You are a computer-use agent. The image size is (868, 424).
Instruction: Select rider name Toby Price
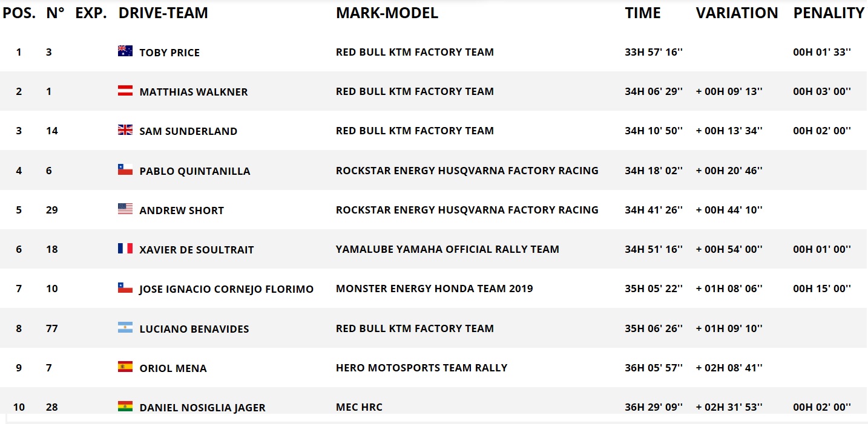click(169, 53)
